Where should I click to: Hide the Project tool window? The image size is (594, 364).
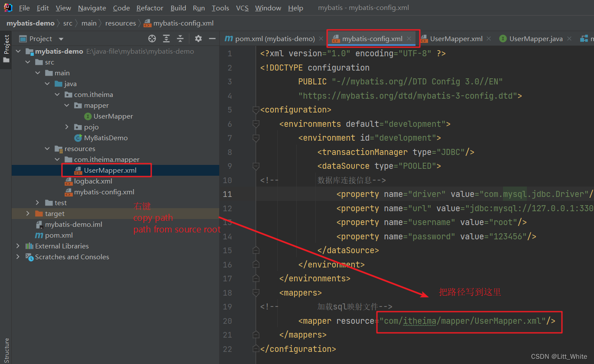(x=212, y=39)
